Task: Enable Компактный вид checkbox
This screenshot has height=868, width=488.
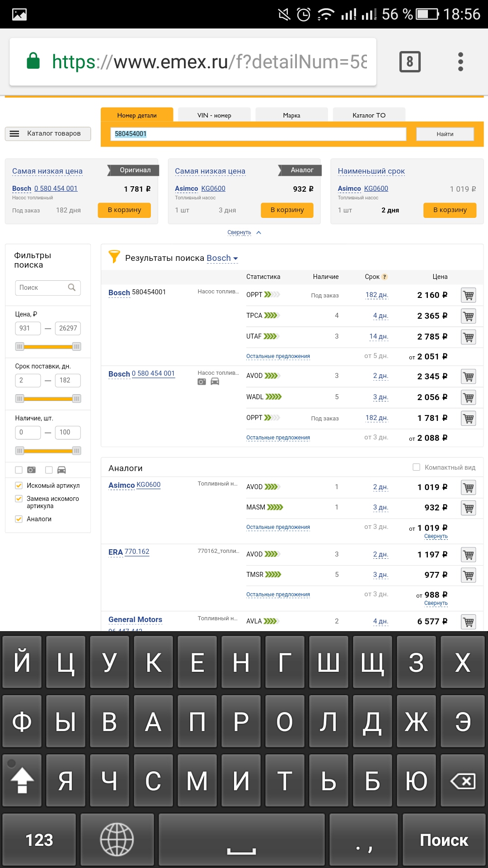Action: coord(417,467)
